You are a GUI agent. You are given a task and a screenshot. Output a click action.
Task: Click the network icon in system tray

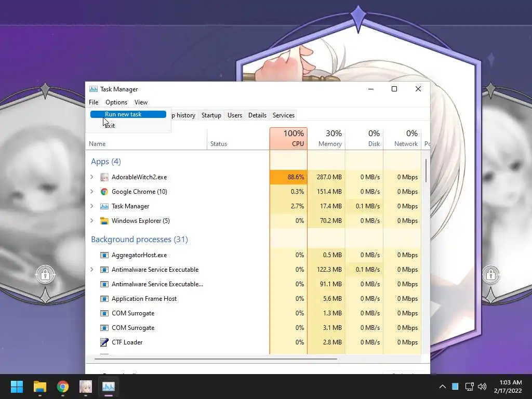pos(470,387)
